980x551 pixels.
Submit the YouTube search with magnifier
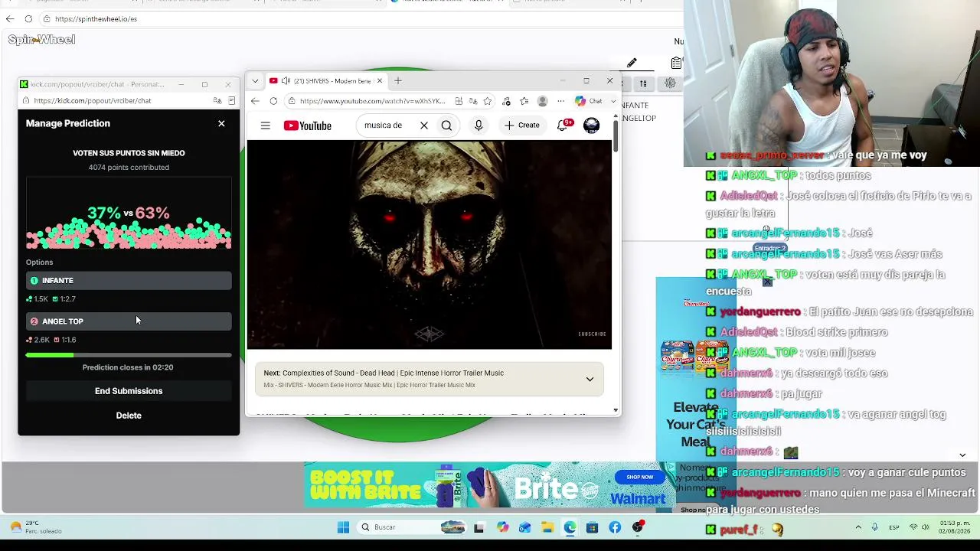[x=446, y=126]
